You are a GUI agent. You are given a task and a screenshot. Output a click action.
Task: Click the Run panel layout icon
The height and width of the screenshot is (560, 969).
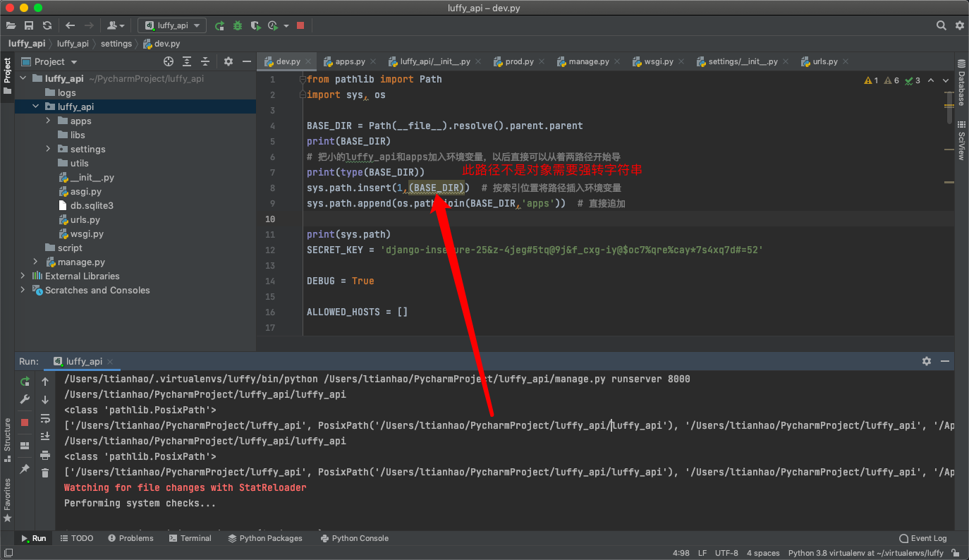point(25,446)
